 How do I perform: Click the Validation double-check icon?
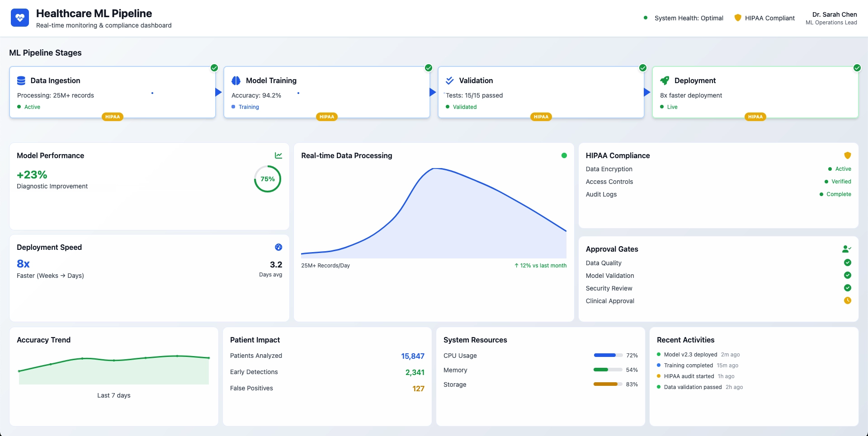click(x=450, y=80)
